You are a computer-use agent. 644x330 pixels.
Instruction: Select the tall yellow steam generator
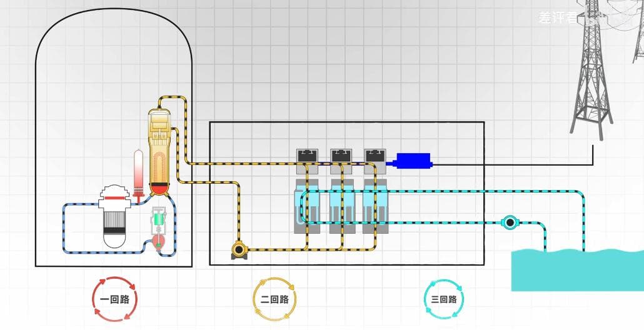(159, 150)
